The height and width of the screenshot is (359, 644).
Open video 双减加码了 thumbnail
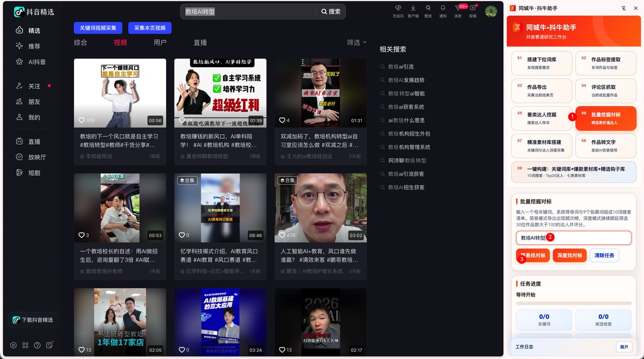[320, 93]
